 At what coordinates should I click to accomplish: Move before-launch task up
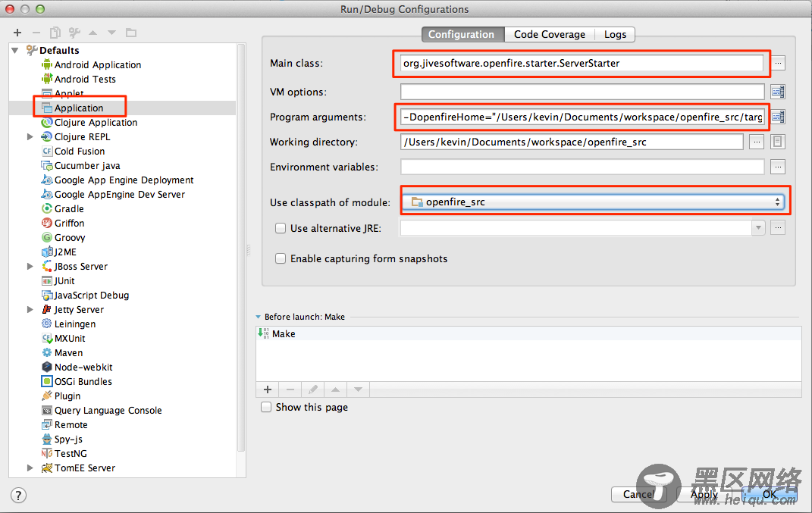[336, 389]
